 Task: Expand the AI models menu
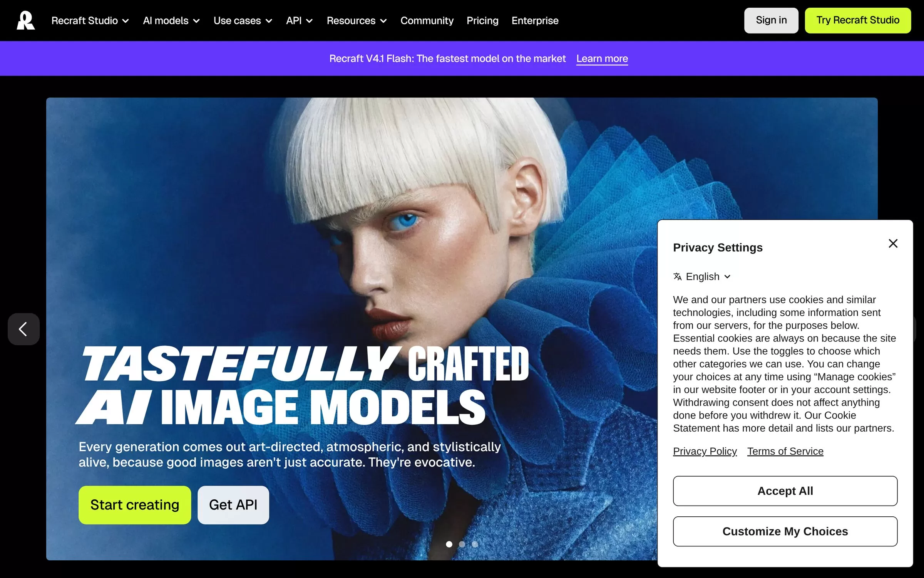click(x=171, y=20)
